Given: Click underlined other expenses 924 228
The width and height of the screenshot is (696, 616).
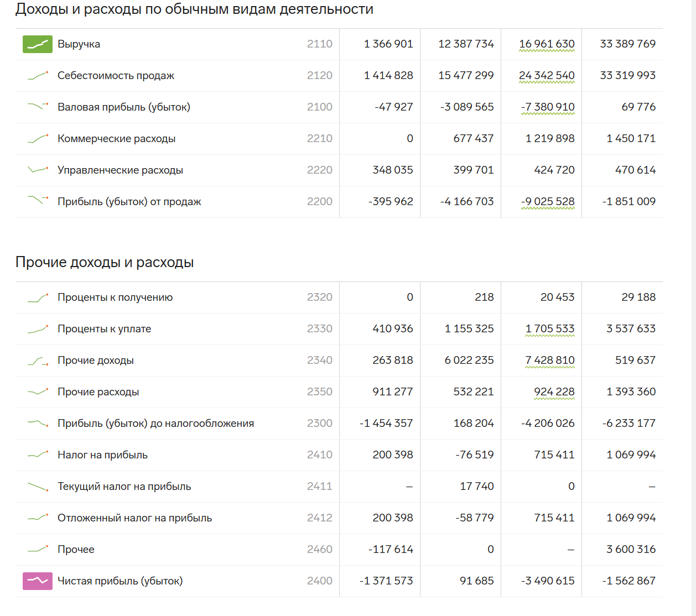Looking at the screenshot, I should point(554,392).
